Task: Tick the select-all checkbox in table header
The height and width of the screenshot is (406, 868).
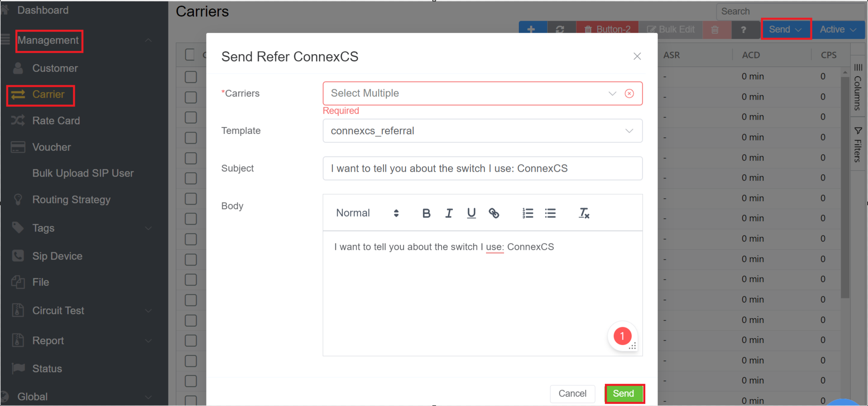Action: (190, 55)
